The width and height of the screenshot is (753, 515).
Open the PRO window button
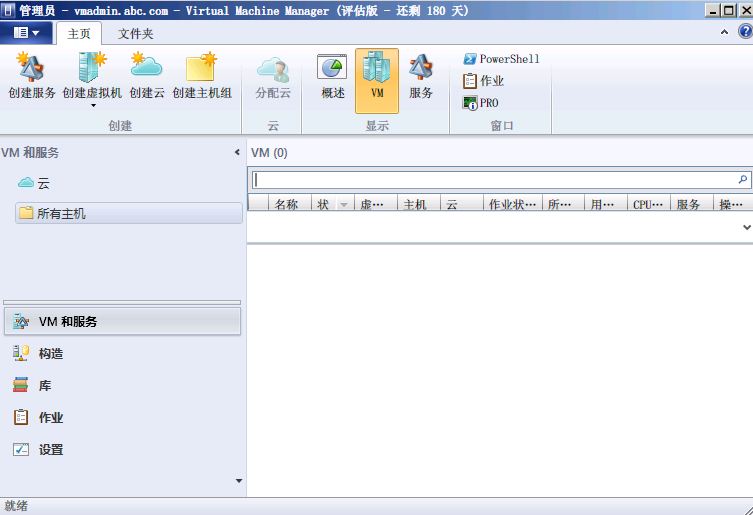tap(481, 103)
